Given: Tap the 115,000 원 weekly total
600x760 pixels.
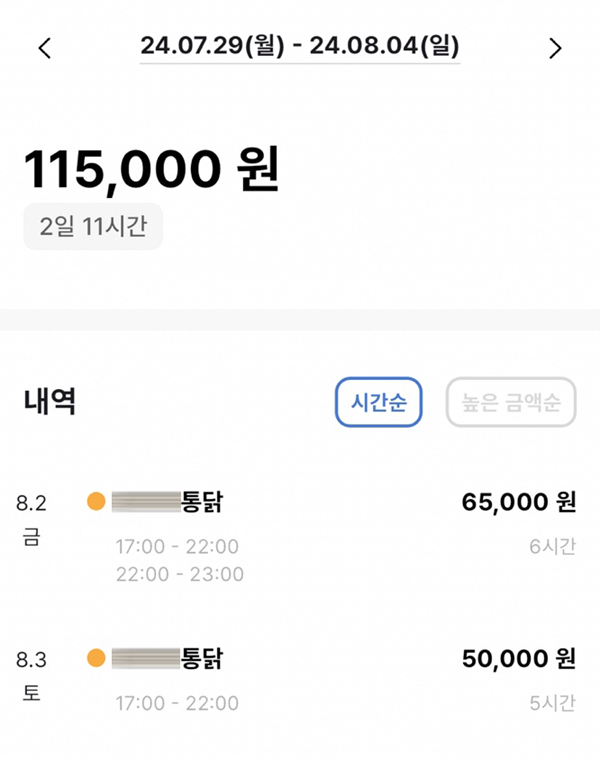Looking at the screenshot, I should (x=151, y=170).
